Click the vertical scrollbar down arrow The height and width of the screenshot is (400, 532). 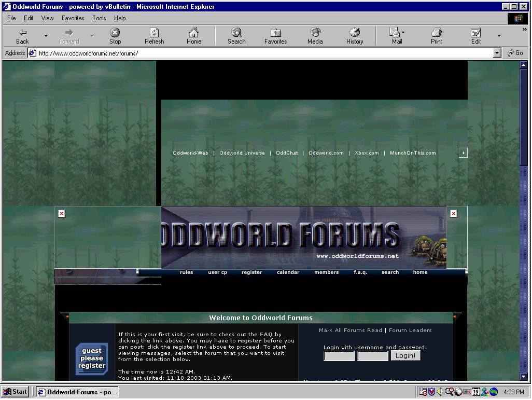pyautogui.click(x=524, y=377)
